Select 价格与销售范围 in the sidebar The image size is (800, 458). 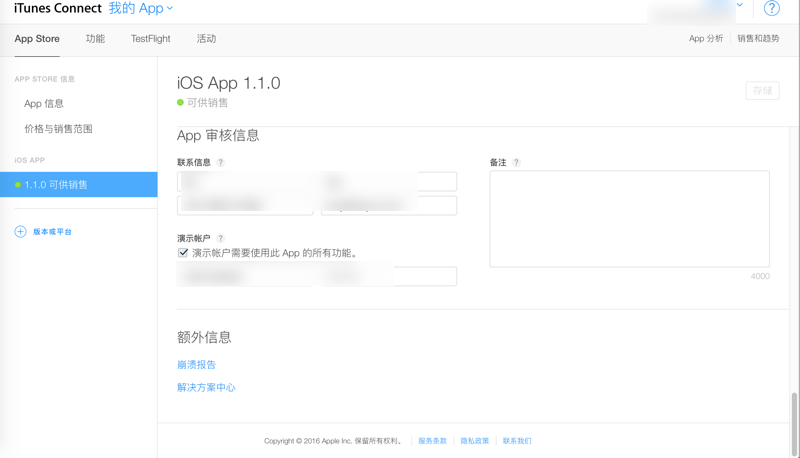(58, 129)
